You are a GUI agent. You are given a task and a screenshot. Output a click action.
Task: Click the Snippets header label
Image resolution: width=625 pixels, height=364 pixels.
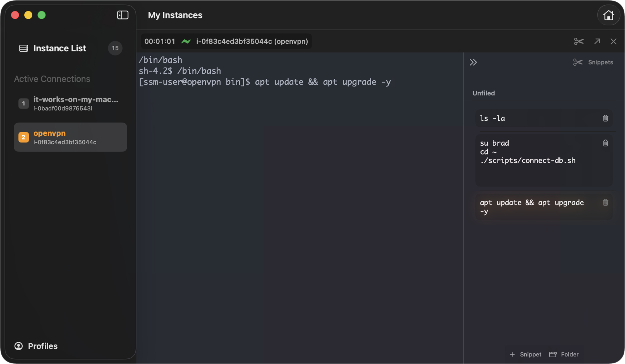(x=600, y=62)
